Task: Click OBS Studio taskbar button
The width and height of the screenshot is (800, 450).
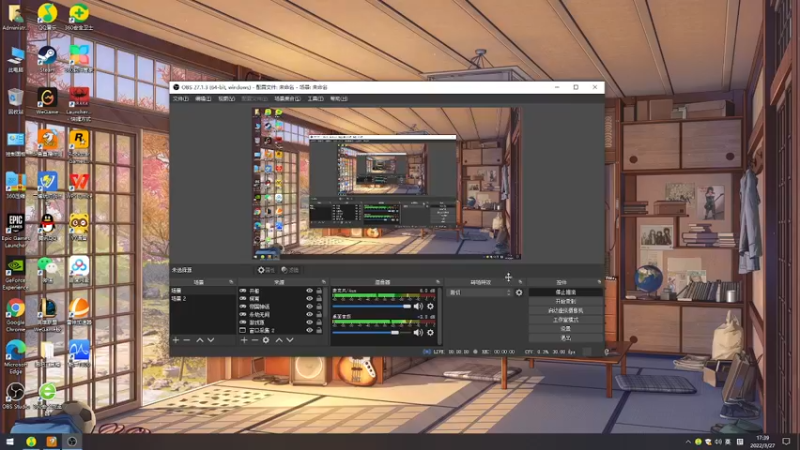Action: (x=72, y=442)
